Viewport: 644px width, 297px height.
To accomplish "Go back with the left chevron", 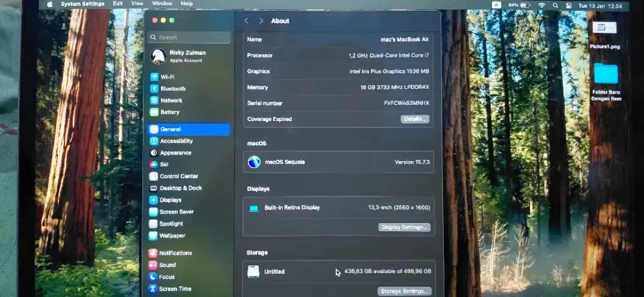I will 247,21.
